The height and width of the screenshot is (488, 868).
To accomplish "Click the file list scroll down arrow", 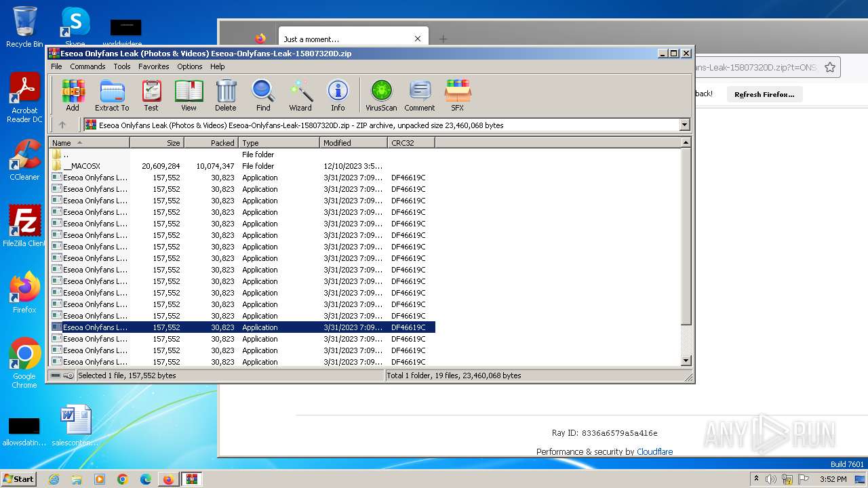I will (686, 361).
